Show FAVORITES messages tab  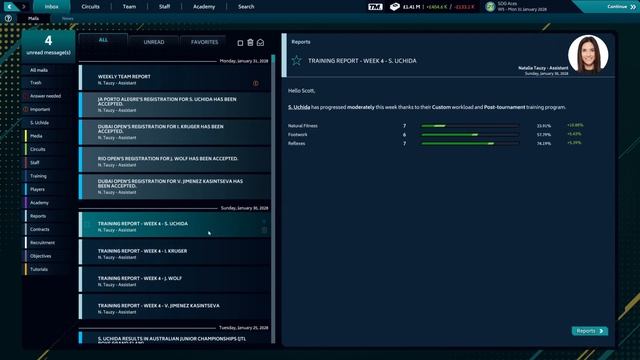(x=204, y=42)
